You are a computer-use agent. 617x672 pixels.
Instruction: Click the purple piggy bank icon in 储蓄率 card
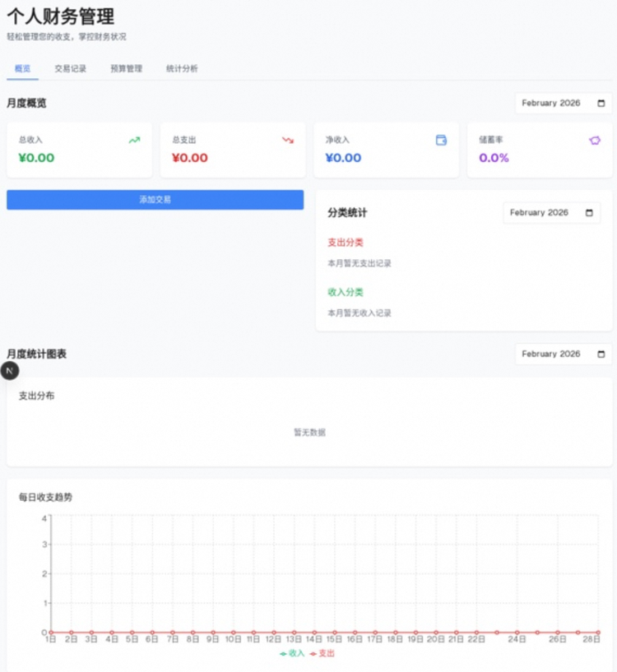[594, 140]
